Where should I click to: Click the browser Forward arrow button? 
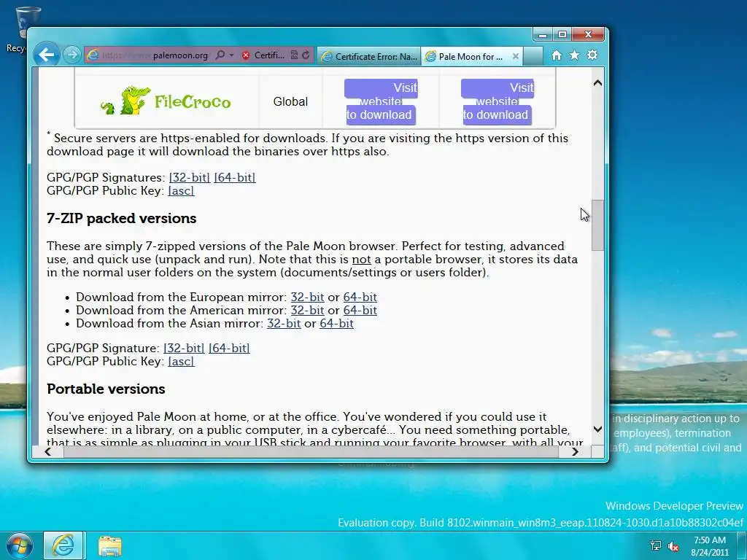point(72,55)
